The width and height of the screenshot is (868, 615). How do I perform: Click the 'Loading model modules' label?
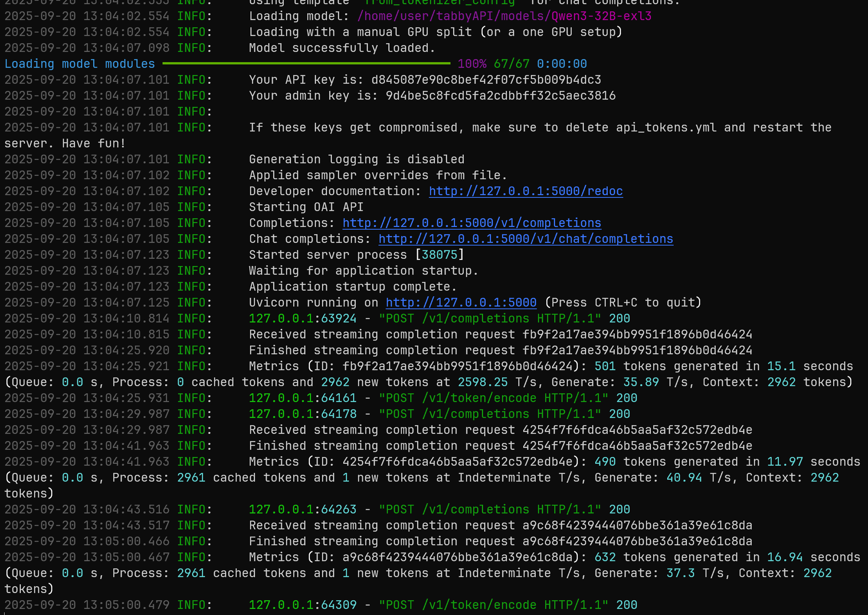[80, 64]
